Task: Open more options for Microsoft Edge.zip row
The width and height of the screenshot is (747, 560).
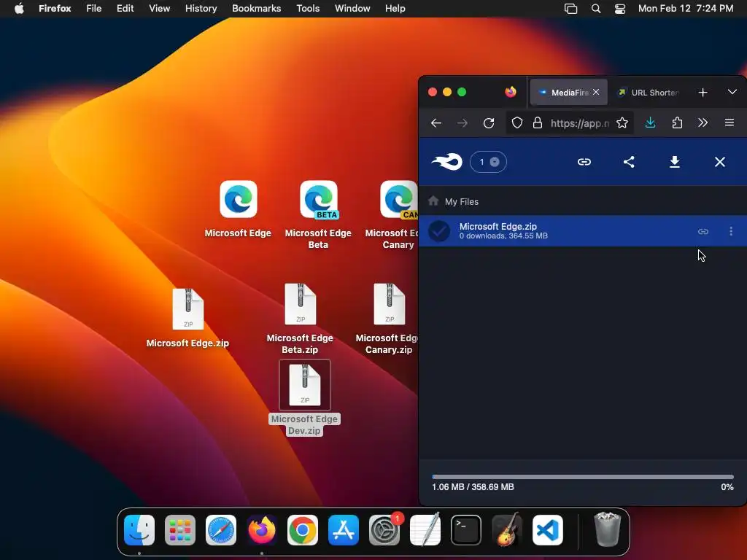Action: [731, 231]
